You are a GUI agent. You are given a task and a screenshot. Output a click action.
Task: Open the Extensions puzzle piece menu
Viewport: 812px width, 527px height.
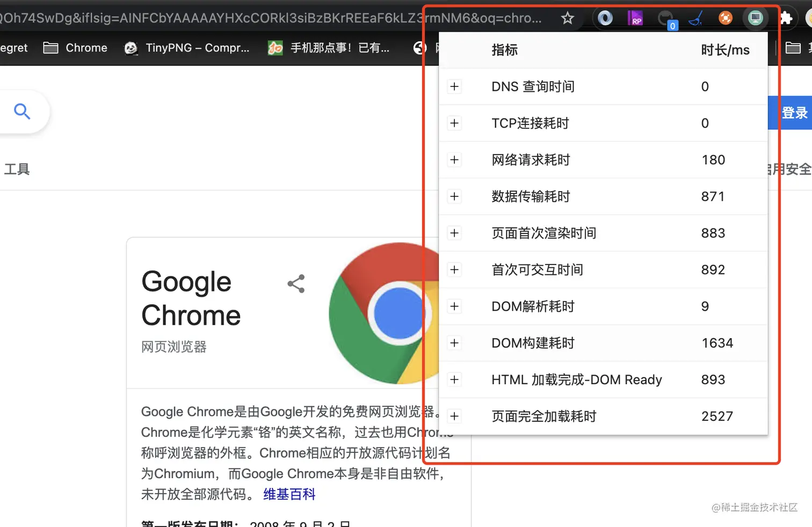tap(786, 18)
